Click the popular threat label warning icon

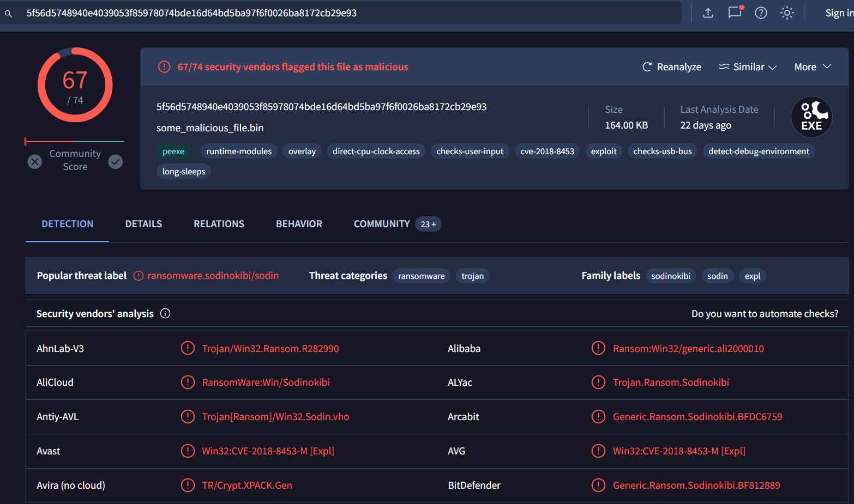coord(139,276)
